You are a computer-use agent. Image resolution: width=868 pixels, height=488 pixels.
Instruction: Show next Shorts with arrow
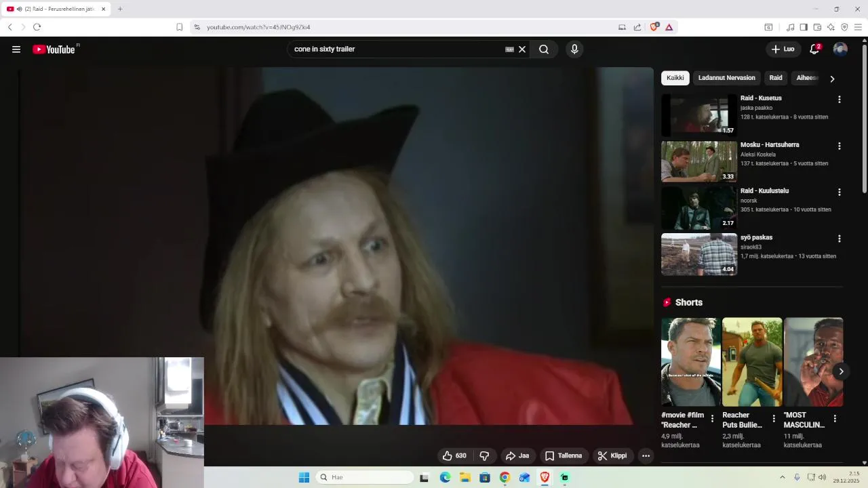point(841,371)
